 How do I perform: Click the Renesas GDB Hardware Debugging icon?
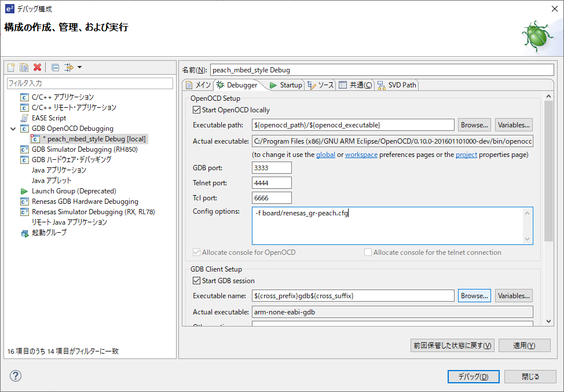(x=24, y=202)
